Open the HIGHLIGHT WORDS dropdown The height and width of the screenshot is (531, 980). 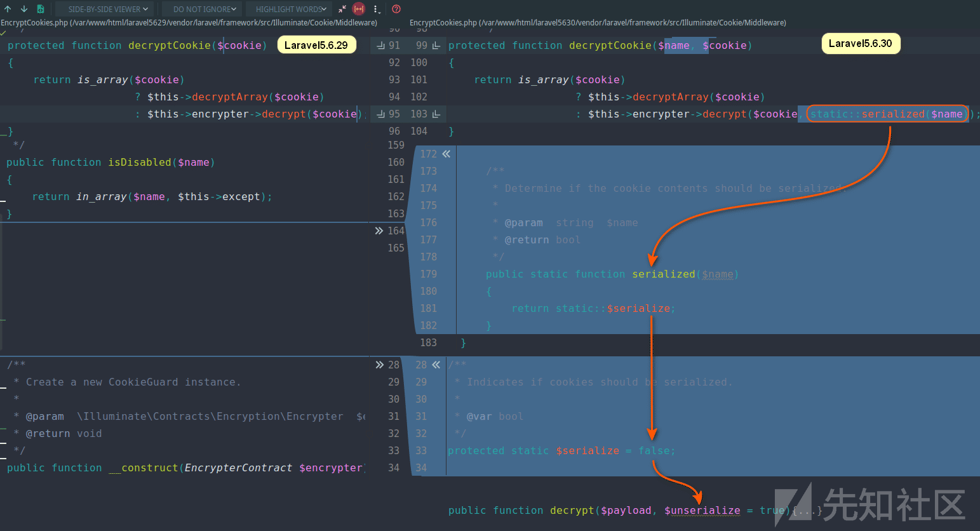[x=288, y=9]
